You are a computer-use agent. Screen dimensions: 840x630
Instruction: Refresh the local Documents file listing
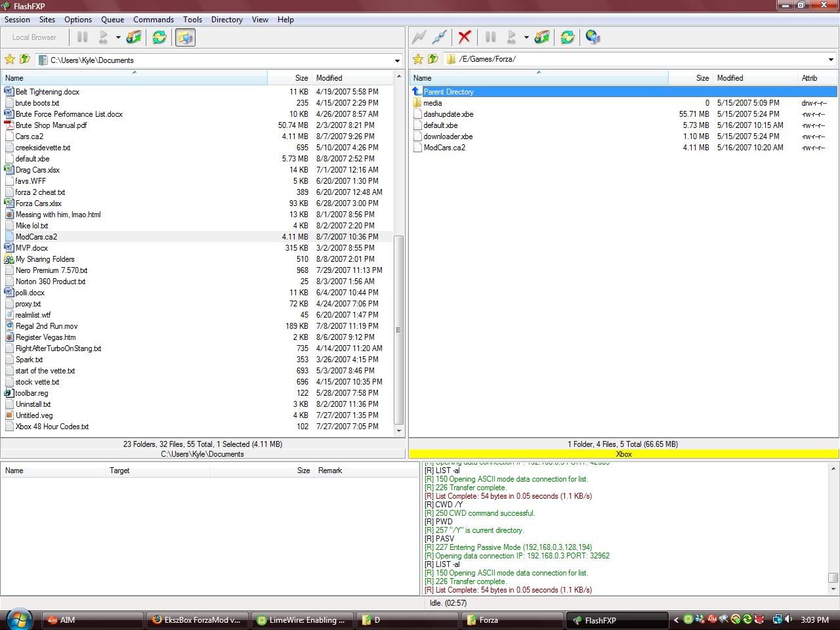tap(159, 37)
